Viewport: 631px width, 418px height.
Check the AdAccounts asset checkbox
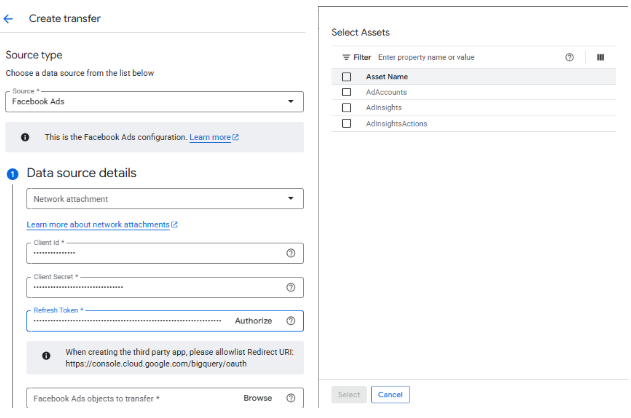point(347,92)
